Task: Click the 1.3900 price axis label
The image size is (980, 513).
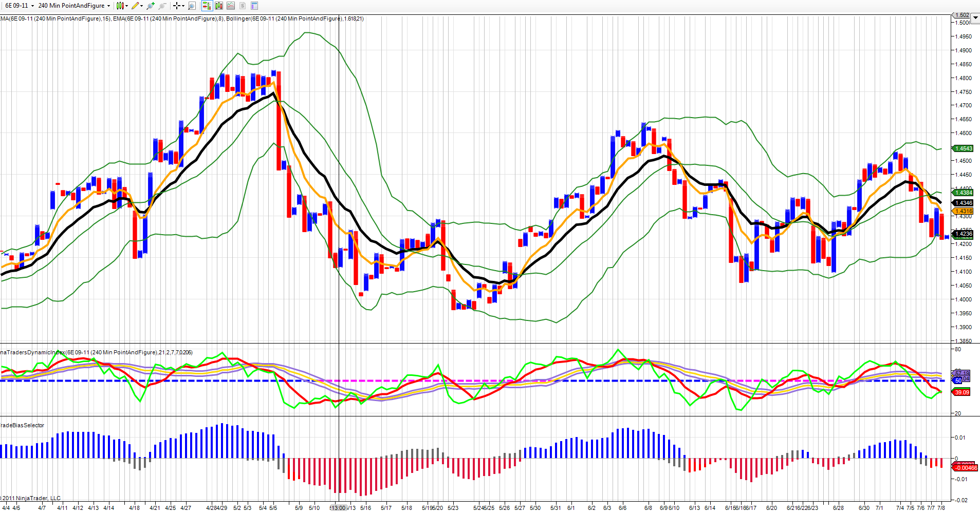Action: (964, 327)
